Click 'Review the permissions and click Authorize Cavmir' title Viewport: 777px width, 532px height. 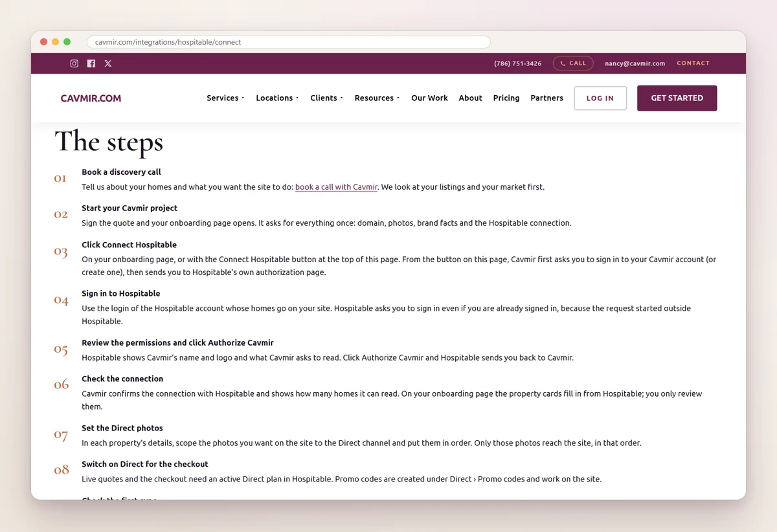(x=177, y=343)
